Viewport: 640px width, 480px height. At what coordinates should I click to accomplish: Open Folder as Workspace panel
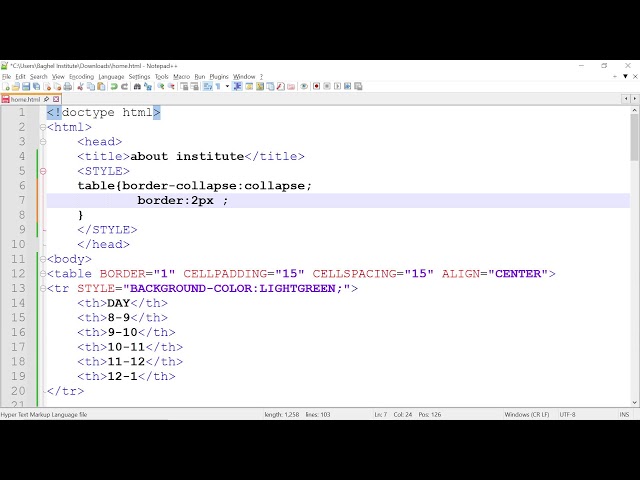pyautogui.click(x=291, y=86)
